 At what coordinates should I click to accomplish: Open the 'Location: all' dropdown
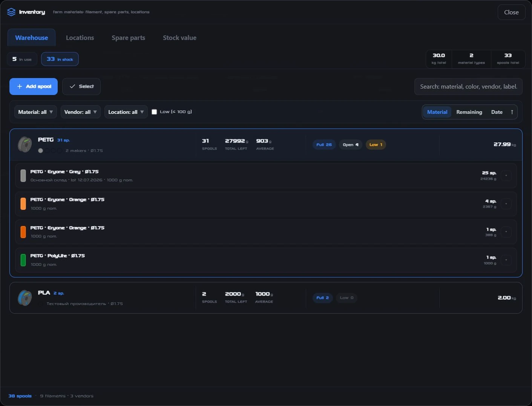[x=126, y=112]
